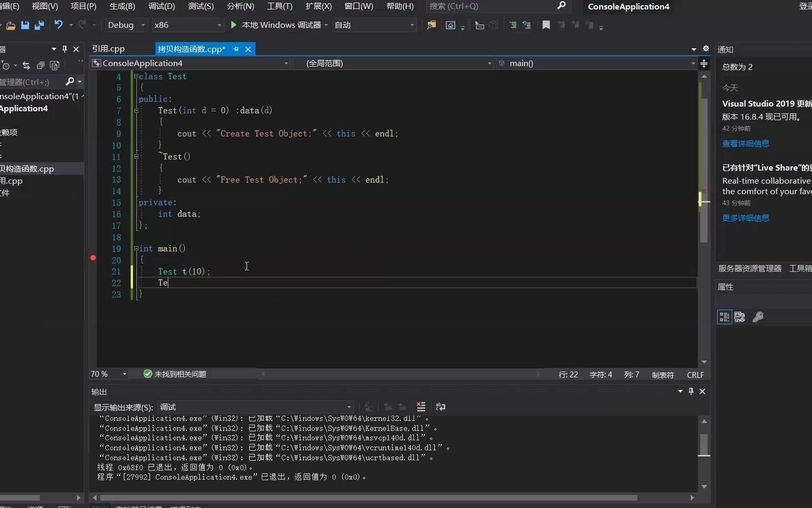Toggle word wrap in the Output window
This screenshot has height=508, width=812.
441,407
